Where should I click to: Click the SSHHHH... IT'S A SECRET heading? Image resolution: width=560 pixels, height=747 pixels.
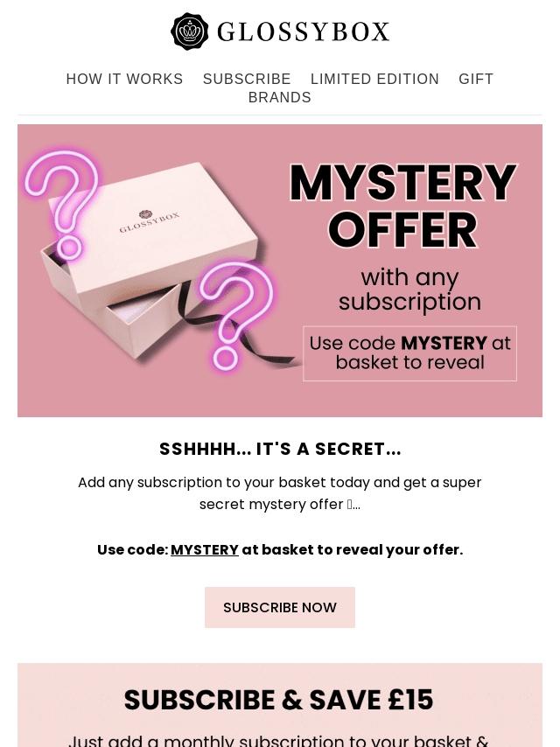pos(280,449)
